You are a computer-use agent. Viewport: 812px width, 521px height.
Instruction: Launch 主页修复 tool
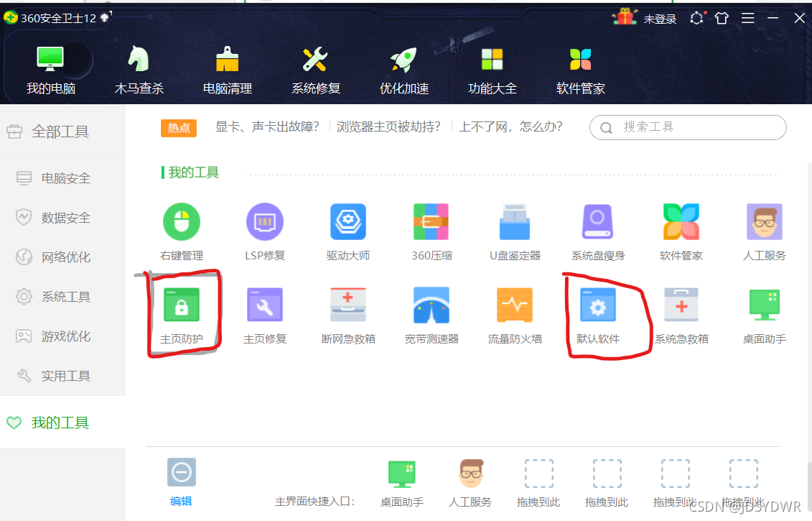click(265, 315)
